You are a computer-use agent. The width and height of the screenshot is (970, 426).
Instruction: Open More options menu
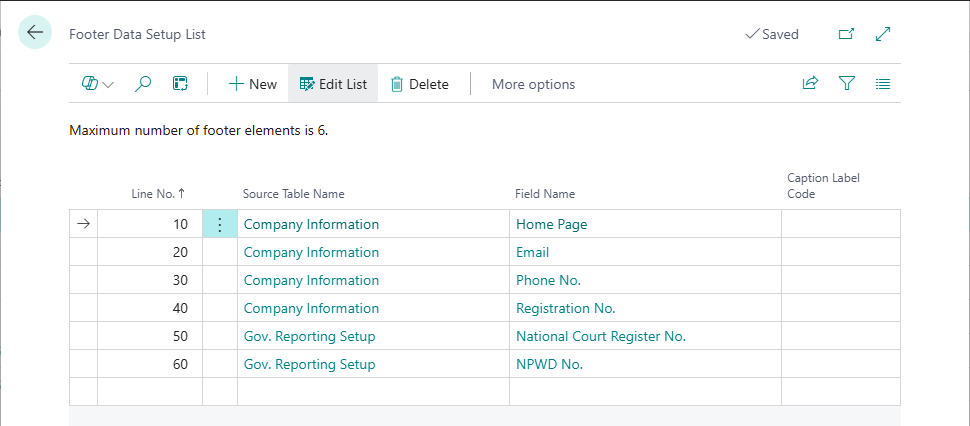(x=533, y=84)
